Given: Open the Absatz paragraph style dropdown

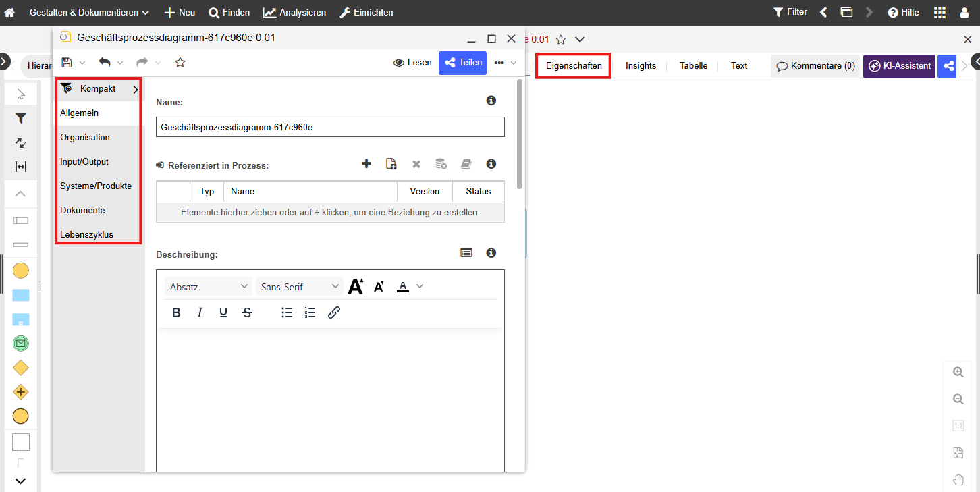Looking at the screenshot, I should 209,287.
